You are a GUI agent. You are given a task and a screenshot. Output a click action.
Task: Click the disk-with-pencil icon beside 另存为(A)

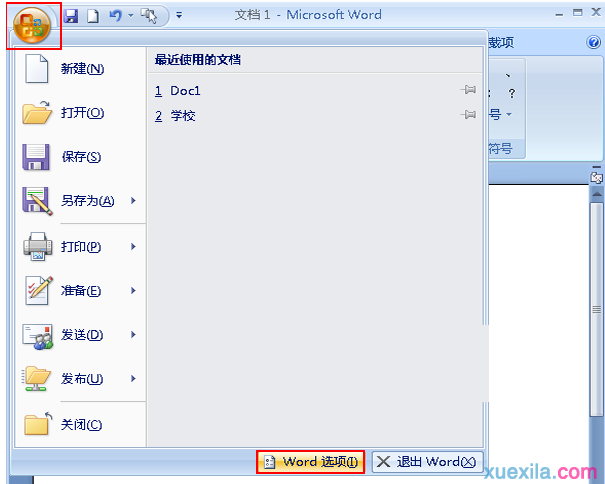pos(37,201)
